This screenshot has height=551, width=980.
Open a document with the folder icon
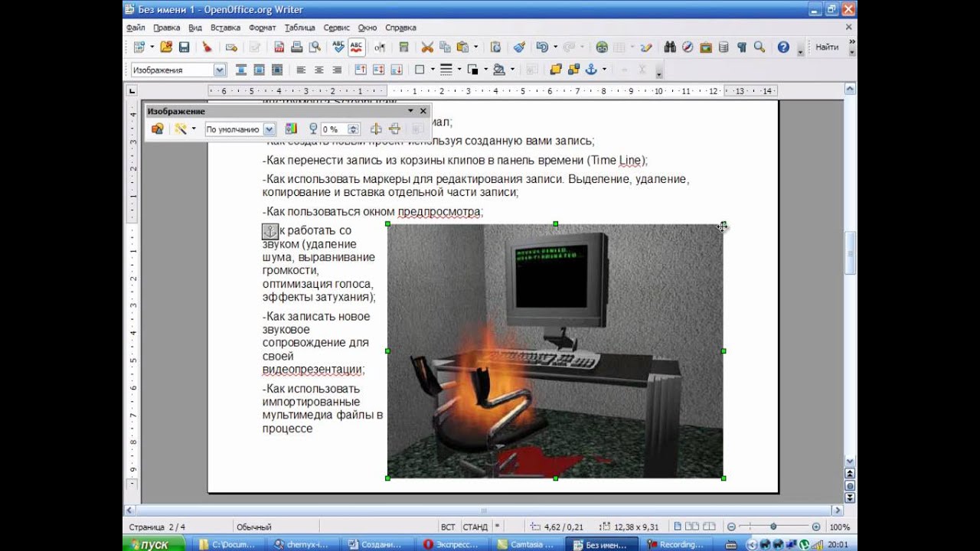click(x=166, y=47)
